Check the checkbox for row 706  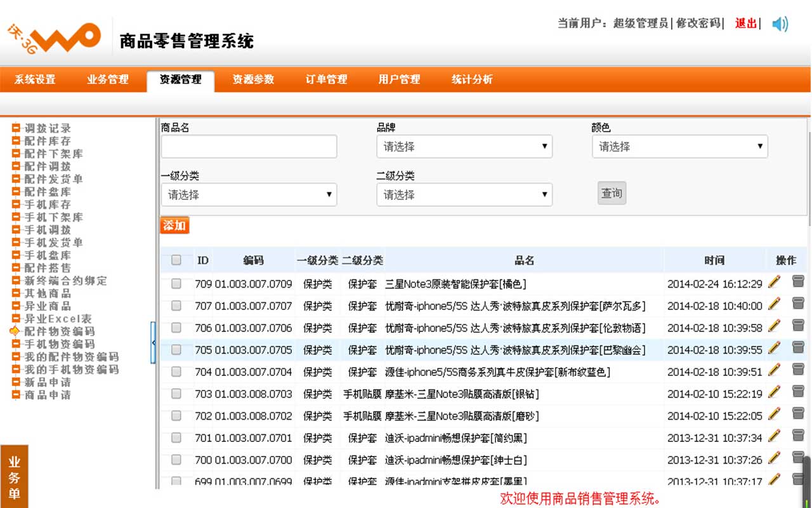coord(176,328)
